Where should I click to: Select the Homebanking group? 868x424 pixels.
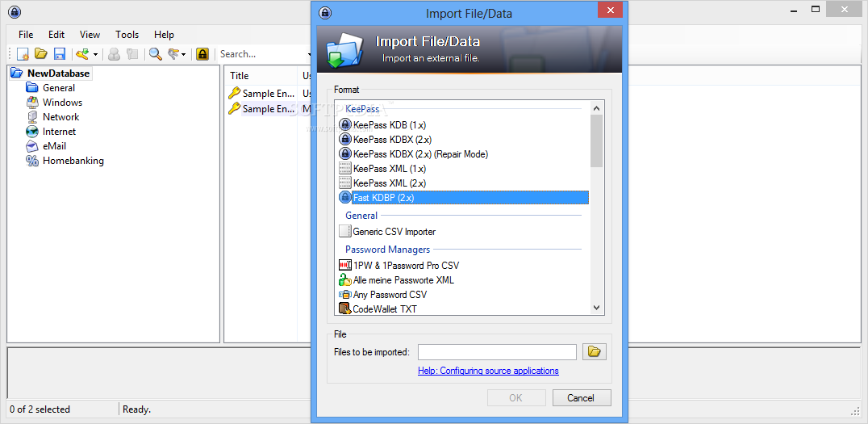pyautogui.click(x=73, y=161)
